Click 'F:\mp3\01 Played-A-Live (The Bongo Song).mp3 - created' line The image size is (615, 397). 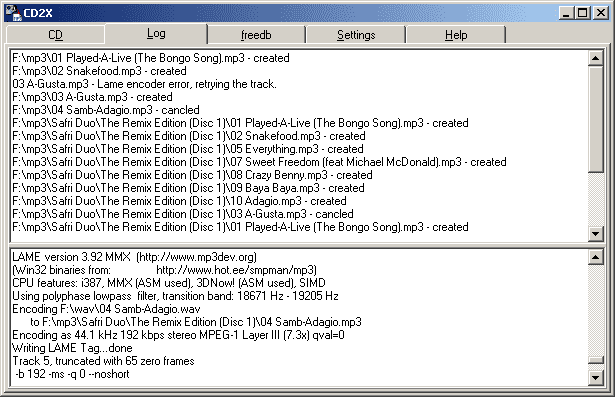[151, 58]
